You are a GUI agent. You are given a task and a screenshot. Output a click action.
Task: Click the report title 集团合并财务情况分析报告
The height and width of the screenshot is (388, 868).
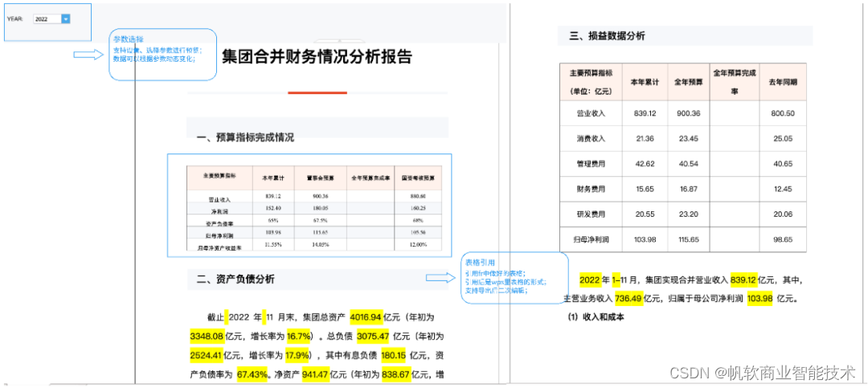[317, 56]
